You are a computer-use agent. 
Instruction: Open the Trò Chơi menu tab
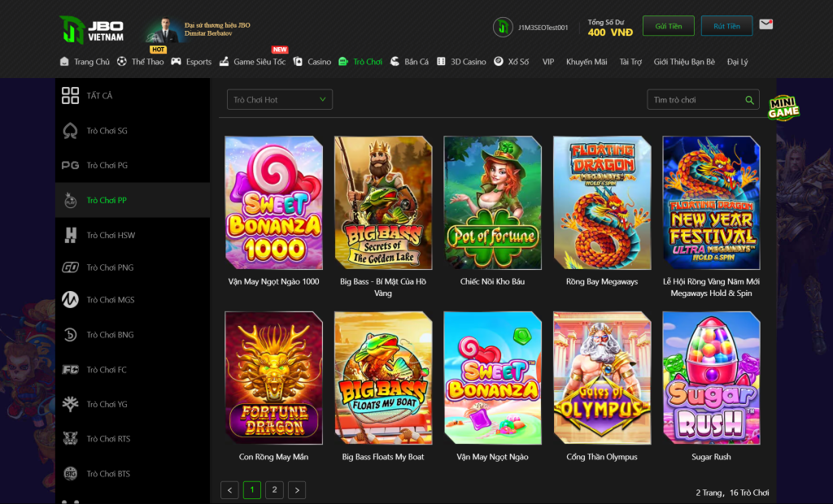tap(360, 62)
